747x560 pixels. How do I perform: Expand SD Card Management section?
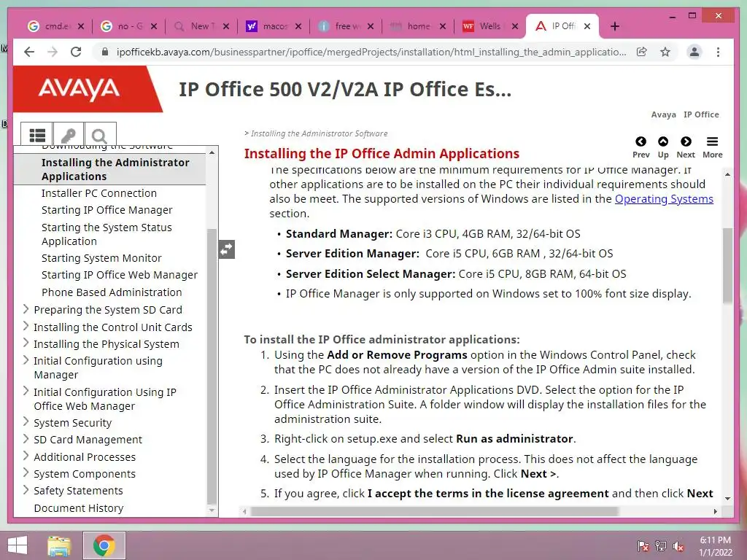coord(26,438)
